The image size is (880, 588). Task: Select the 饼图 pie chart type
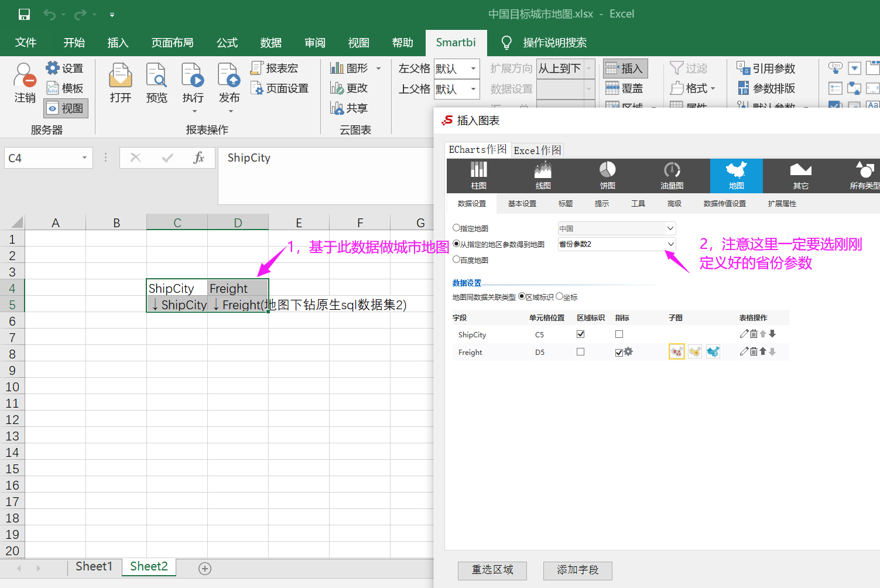(608, 176)
